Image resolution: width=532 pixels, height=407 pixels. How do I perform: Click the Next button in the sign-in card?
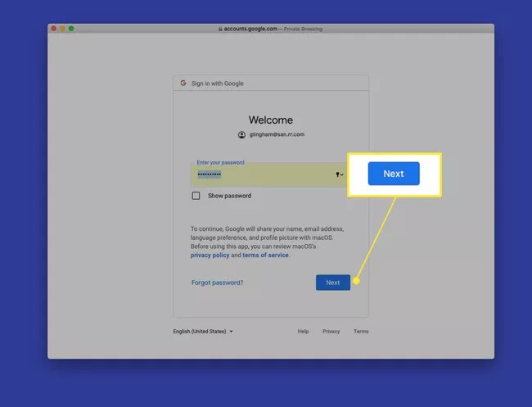click(x=333, y=283)
